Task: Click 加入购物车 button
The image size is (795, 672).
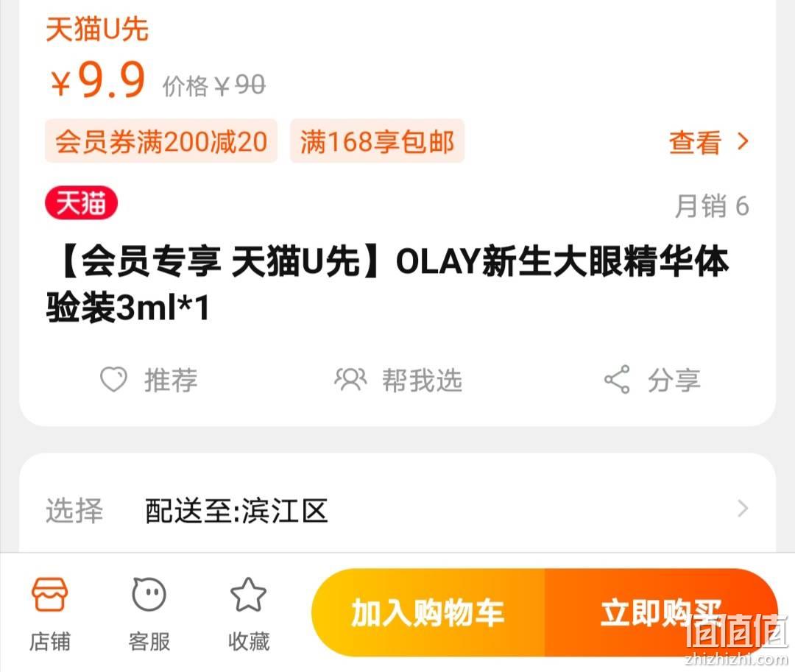Action: coord(428,612)
